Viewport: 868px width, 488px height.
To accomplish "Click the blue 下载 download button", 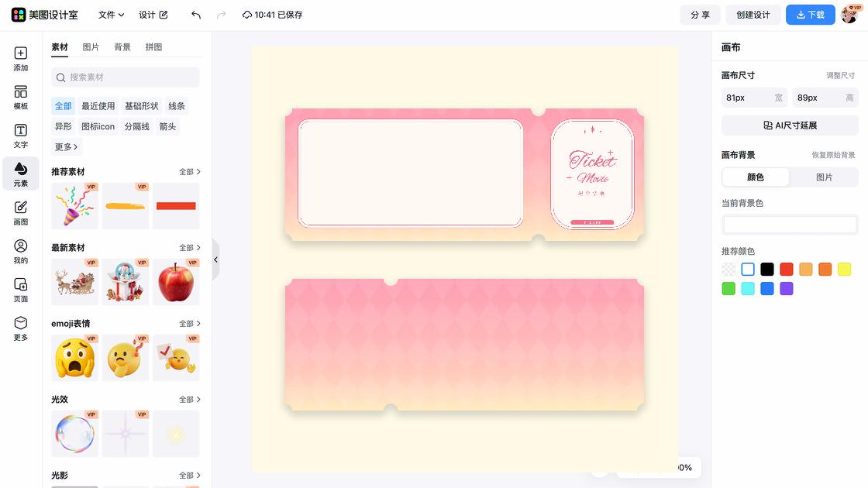I will pyautogui.click(x=811, y=15).
